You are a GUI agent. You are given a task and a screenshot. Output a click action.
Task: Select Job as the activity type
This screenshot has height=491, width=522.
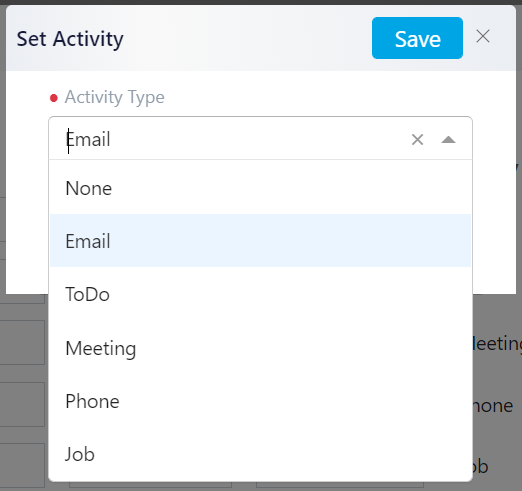pyautogui.click(x=260, y=454)
